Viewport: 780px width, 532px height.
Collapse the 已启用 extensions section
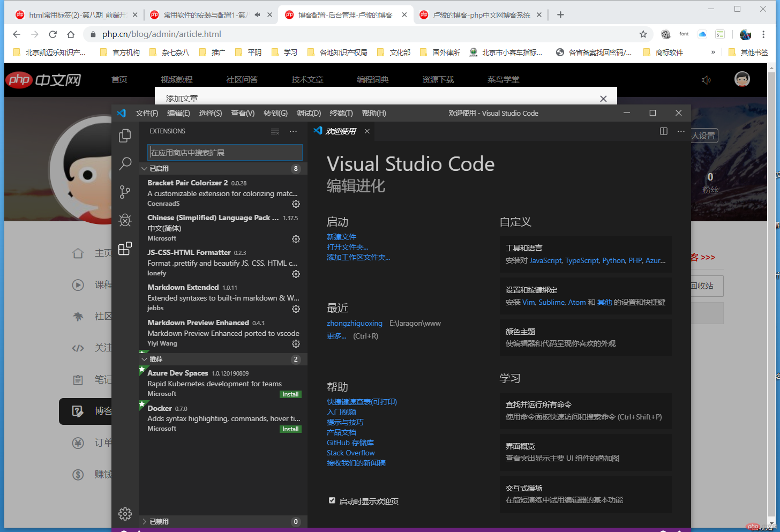click(x=223, y=169)
